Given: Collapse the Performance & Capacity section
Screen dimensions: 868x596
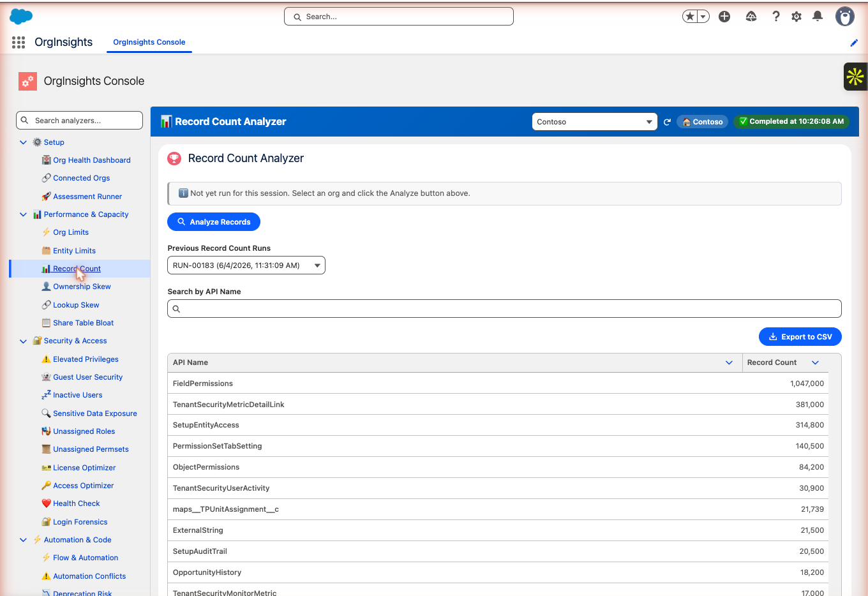Looking at the screenshot, I should (x=24, y=214).
